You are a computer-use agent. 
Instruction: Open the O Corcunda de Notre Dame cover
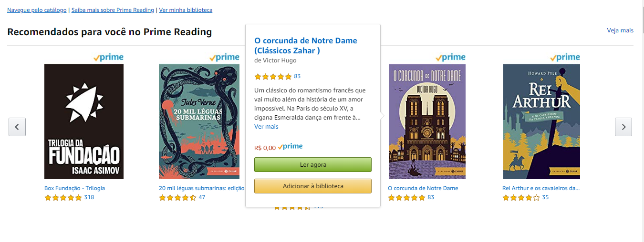[427, 121]
